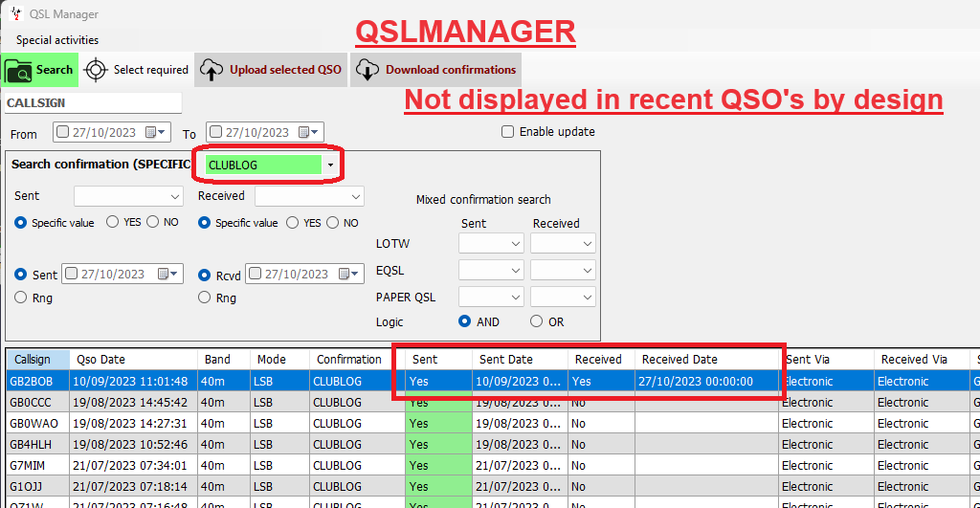980x508 pixels.
Task: Sort by the Qso Date column header
Action: (133, 360)
